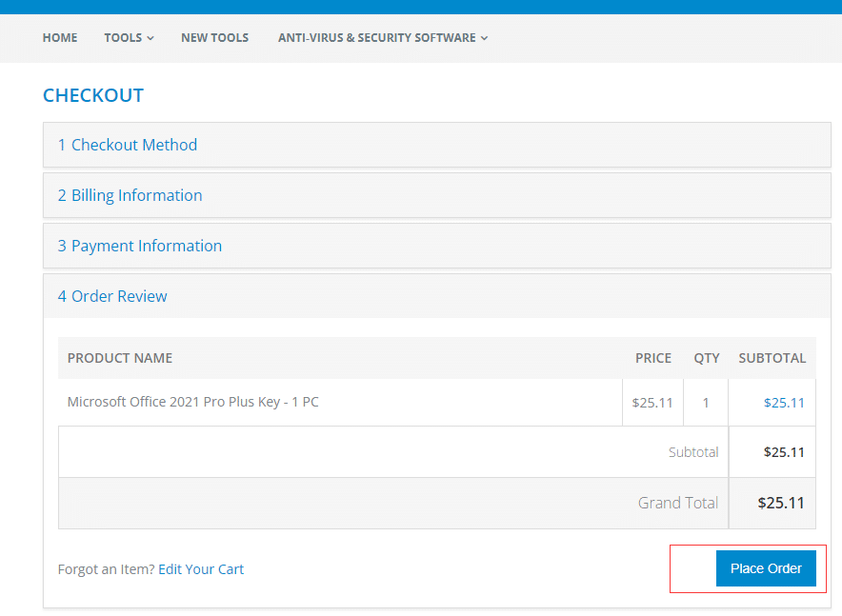Screen dimensions: 842x616
Task: Select the CHECKOUT page heading
Action: (93, 95)
